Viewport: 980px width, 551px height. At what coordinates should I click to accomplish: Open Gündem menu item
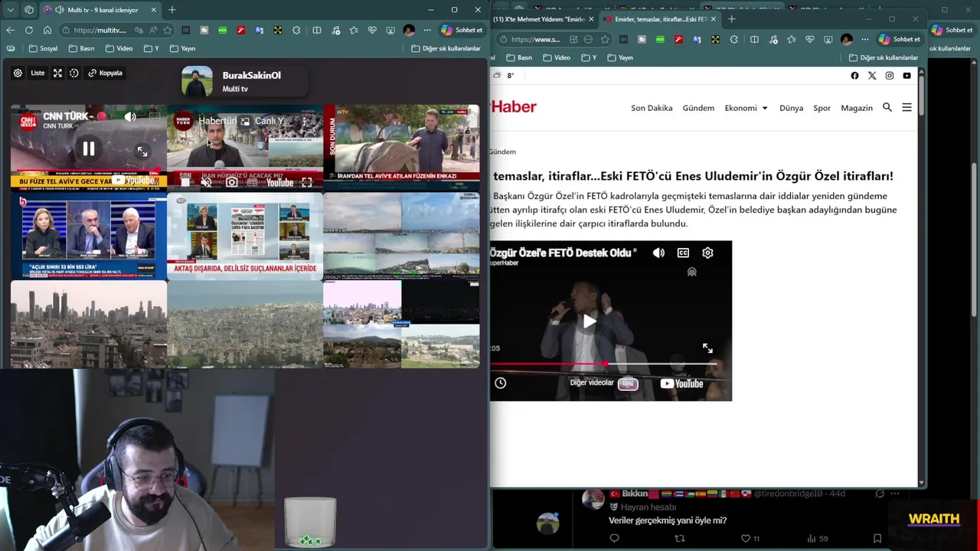[x=698, y=108]
